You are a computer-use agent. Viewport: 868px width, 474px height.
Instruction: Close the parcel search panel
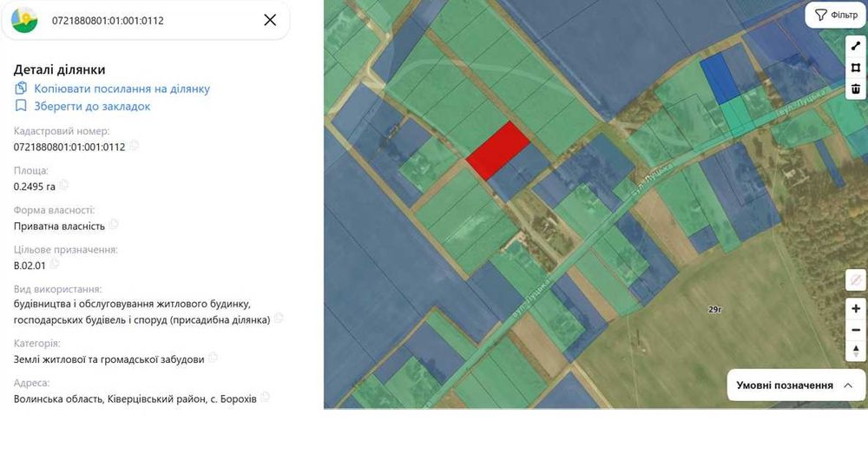tap(270, 20)
